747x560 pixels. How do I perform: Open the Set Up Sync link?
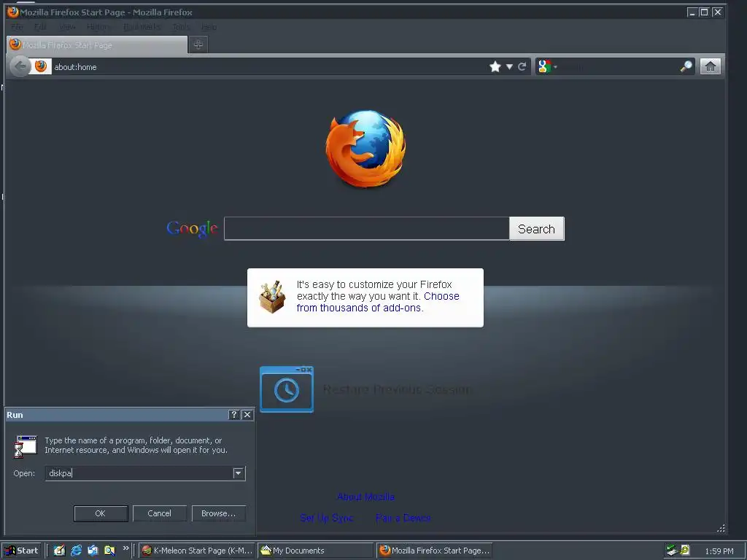pyautogui.click(x=327, y=518)
